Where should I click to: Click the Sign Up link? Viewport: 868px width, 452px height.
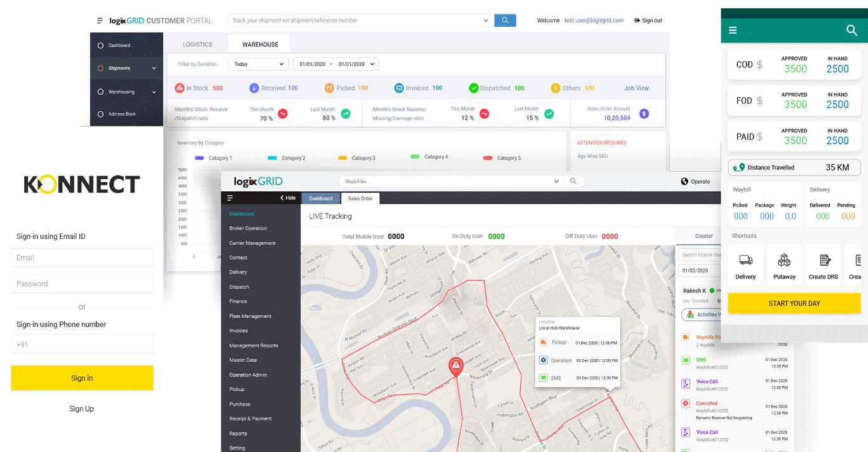(82, 409)
